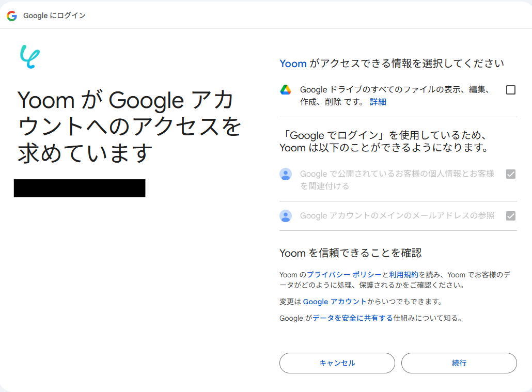Click the blacked-out account email field
The height and width of the screenshot is (392, 532).
[80, 189]
